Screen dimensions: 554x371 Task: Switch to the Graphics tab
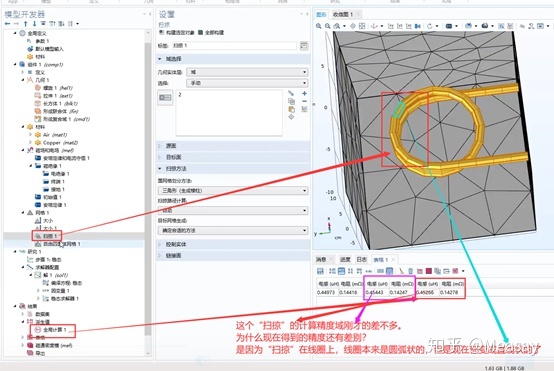click(x=321, y=14)
